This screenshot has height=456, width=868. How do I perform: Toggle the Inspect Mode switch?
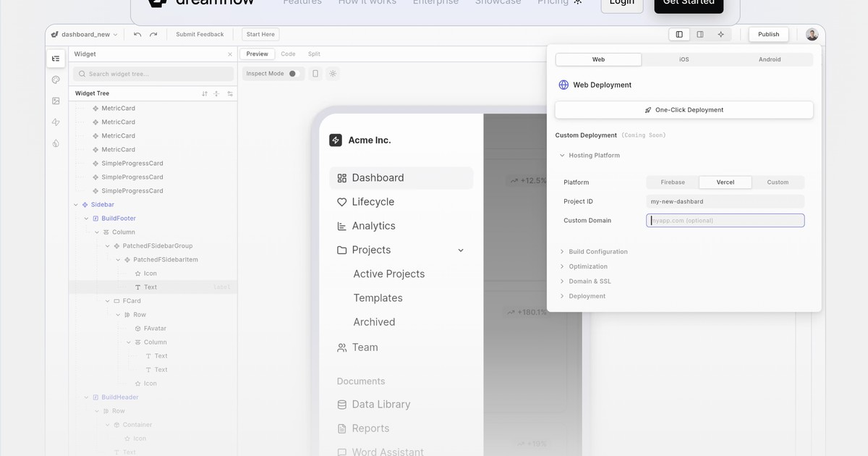[x=294, y=73]
